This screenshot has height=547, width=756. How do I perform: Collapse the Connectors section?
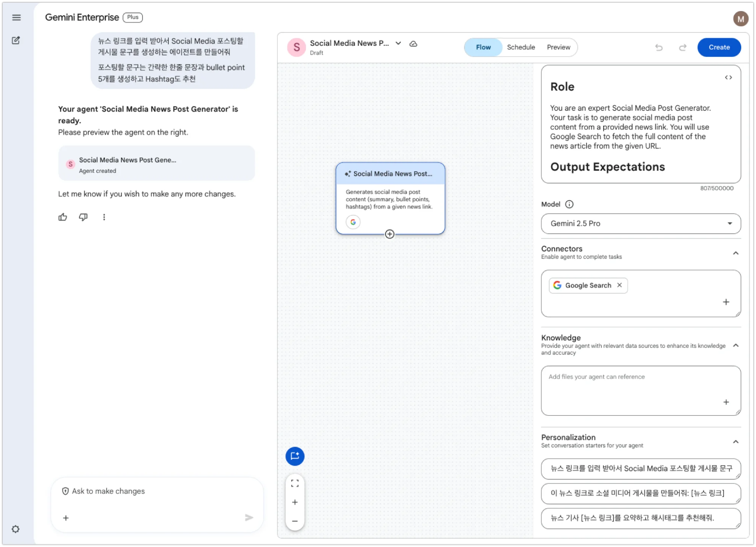(x=736, y=253)
